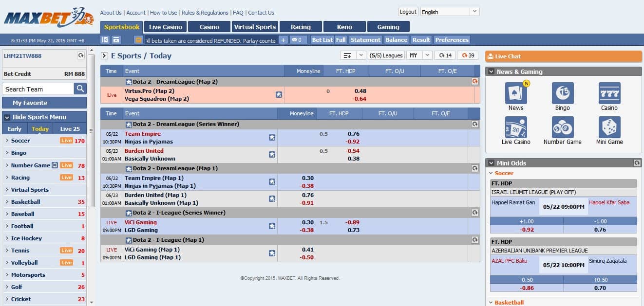Select the Gaming tab
644x306 pixels.
388,27
